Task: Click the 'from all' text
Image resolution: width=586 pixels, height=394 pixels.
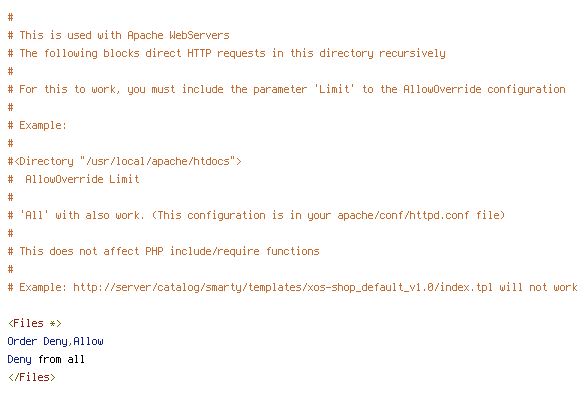Action: [61, 360]
